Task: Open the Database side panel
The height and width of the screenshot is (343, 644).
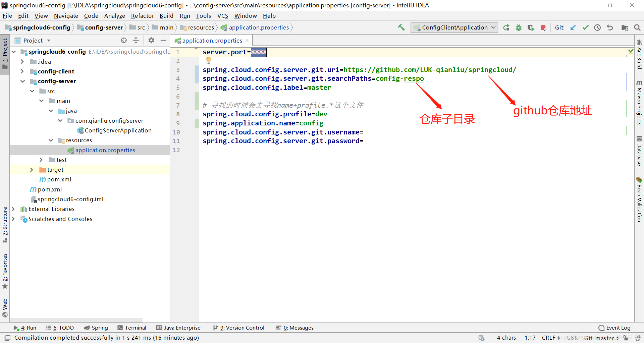Action: (x=639, y=151)
